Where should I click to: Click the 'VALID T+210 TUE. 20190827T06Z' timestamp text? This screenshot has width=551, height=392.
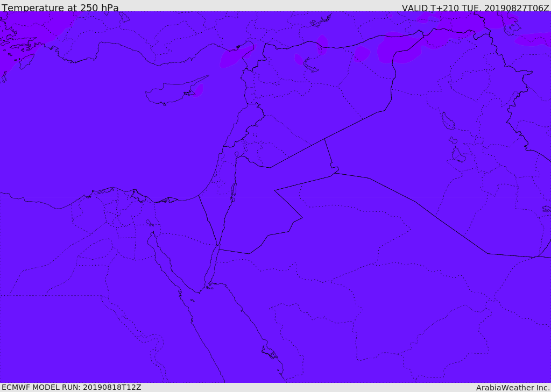pos(476,8)
